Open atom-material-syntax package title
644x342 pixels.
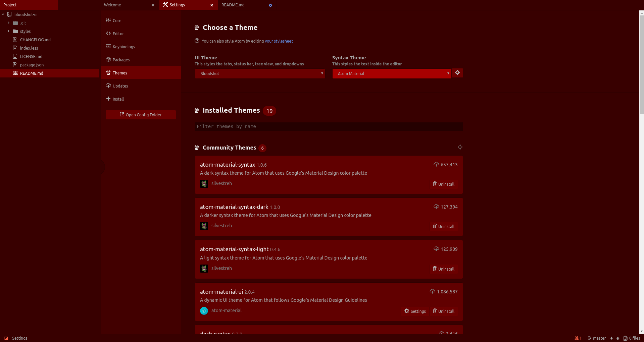(228, 165)
